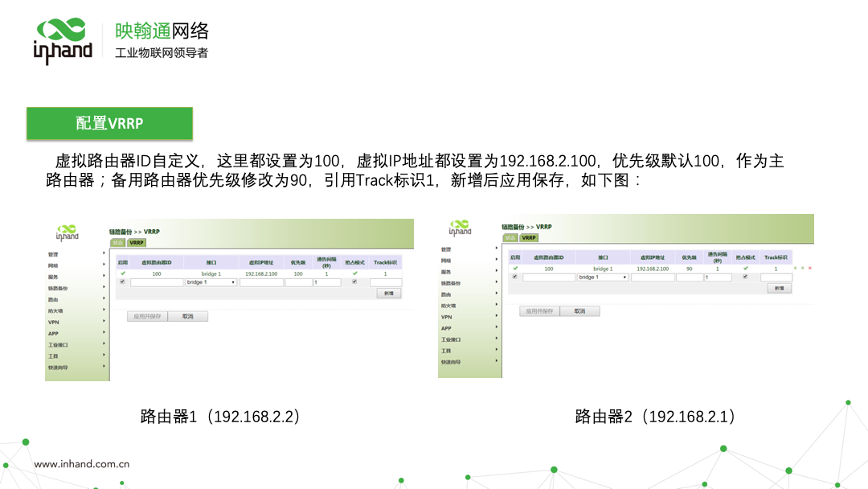Click the green enabled checkmark in Router 1 row
Viewport: 868px width, 489px height.
123,273
